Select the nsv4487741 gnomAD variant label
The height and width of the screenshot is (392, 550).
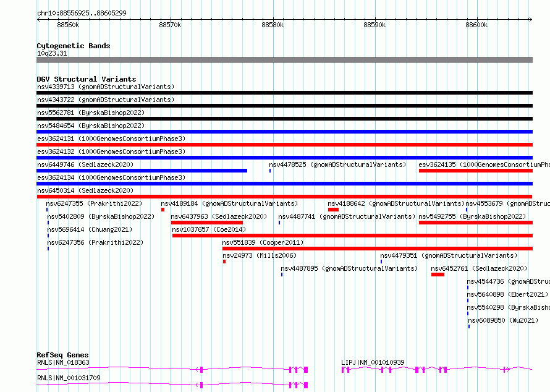pyautogui.click(x=347, y=216)
